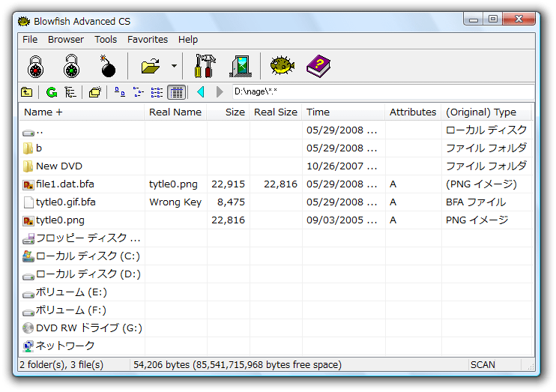This screenshot has width=556, height=392.
Task: Click the size value 8,475
Action: (231, 202)
